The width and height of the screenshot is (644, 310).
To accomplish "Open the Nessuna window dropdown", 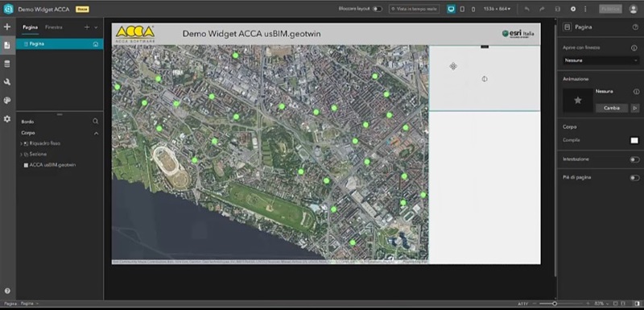I will (601, 60).
